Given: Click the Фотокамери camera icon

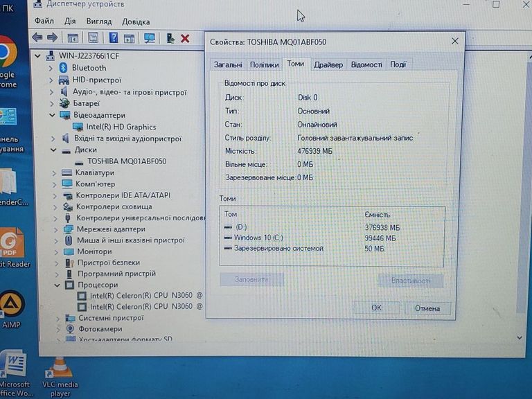Looking at the screenshot, I should click(70, 329).
